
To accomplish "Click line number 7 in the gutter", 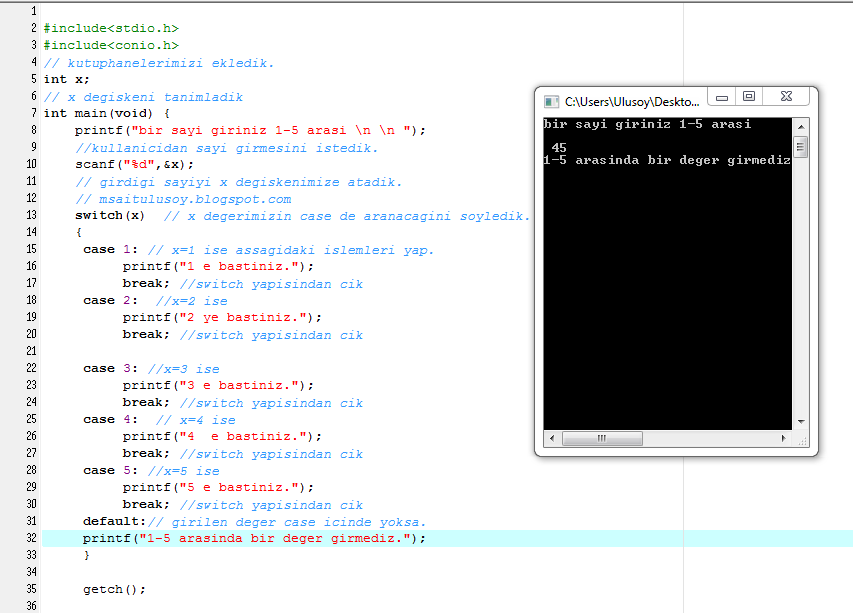I will [34, 113].
